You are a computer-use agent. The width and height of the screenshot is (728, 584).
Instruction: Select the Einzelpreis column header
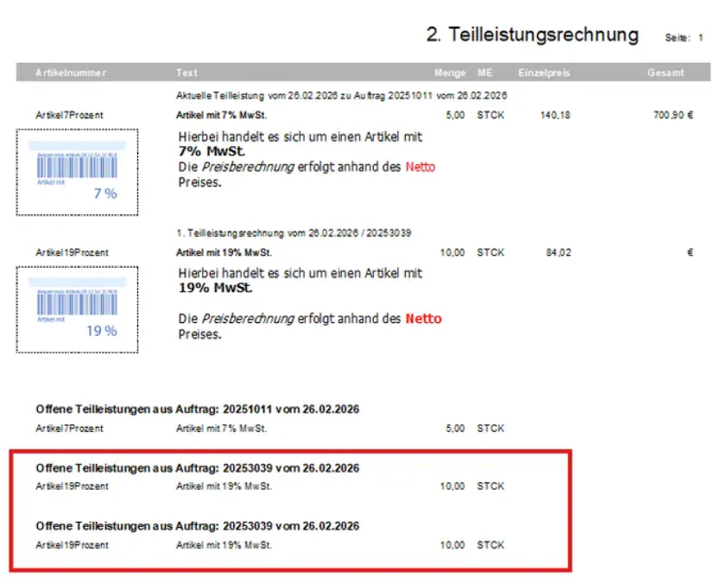click(544, 73)
